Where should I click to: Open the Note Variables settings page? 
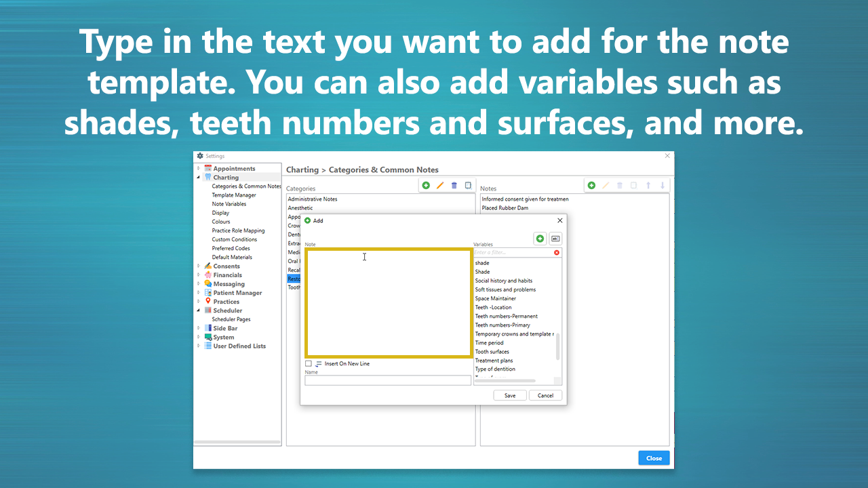pos(229,203)
